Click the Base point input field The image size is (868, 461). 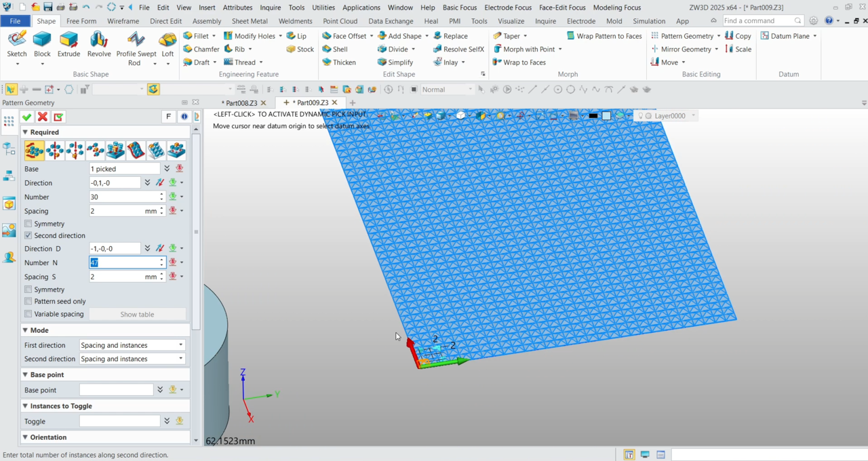117,390
